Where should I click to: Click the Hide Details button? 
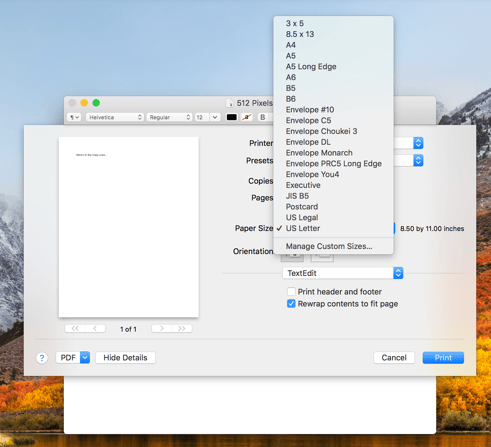coord(125,358)
